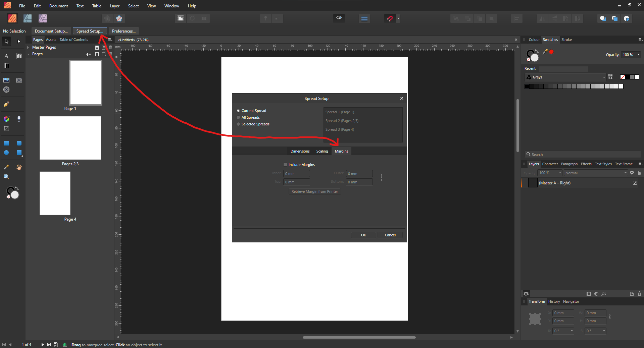
Task: Select Selected Spreads radio option
Action: [238, 124]
